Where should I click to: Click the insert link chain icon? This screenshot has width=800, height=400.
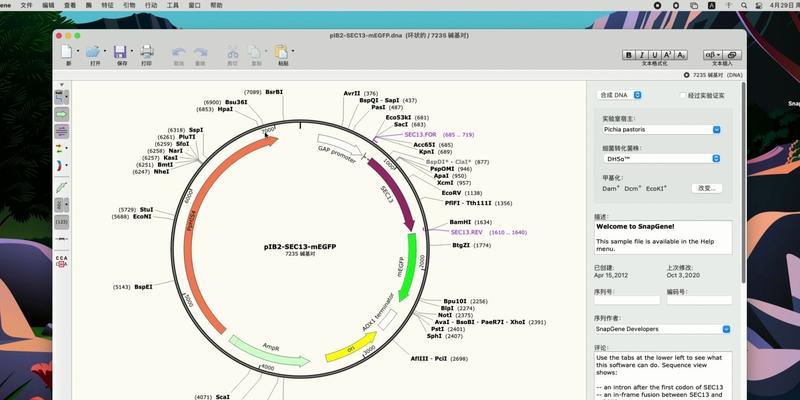732,55
